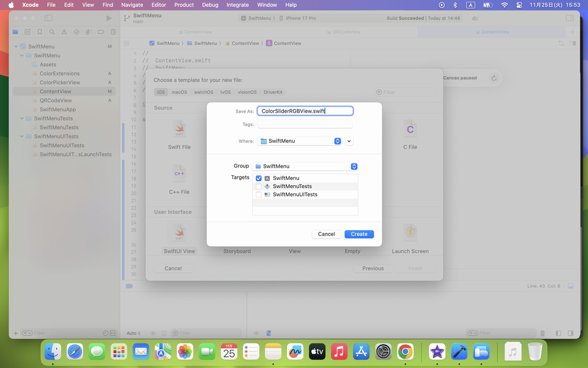Switch to the macOS template tab
This screenshot has width=588, height=368.
click(x=179, y=92)
